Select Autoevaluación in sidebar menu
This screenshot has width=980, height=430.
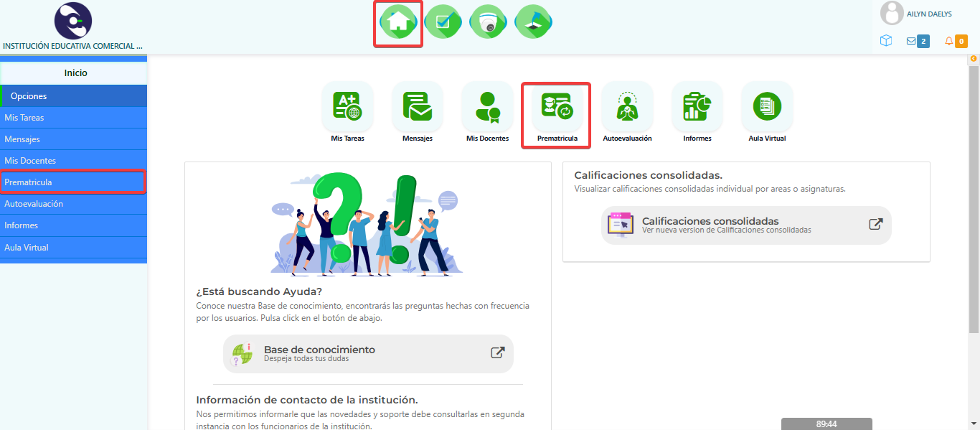(x=74, y=204)
